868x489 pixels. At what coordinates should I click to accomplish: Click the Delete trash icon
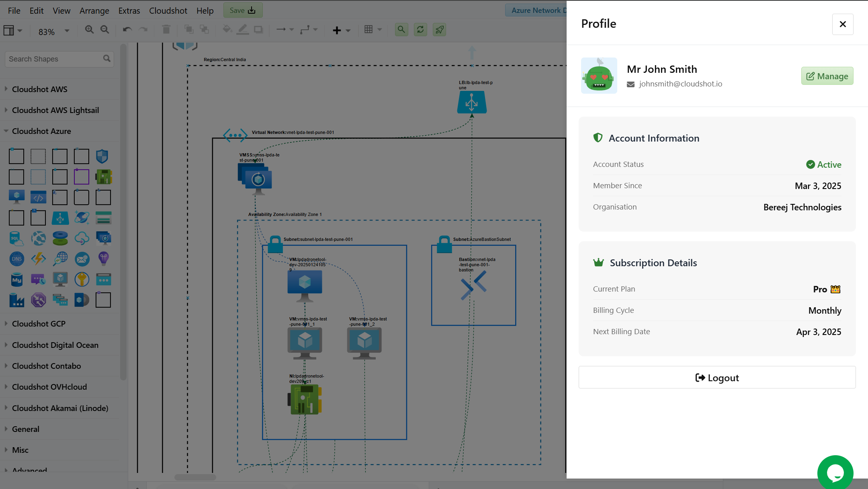pyautogui.click(x=166, y=29)
